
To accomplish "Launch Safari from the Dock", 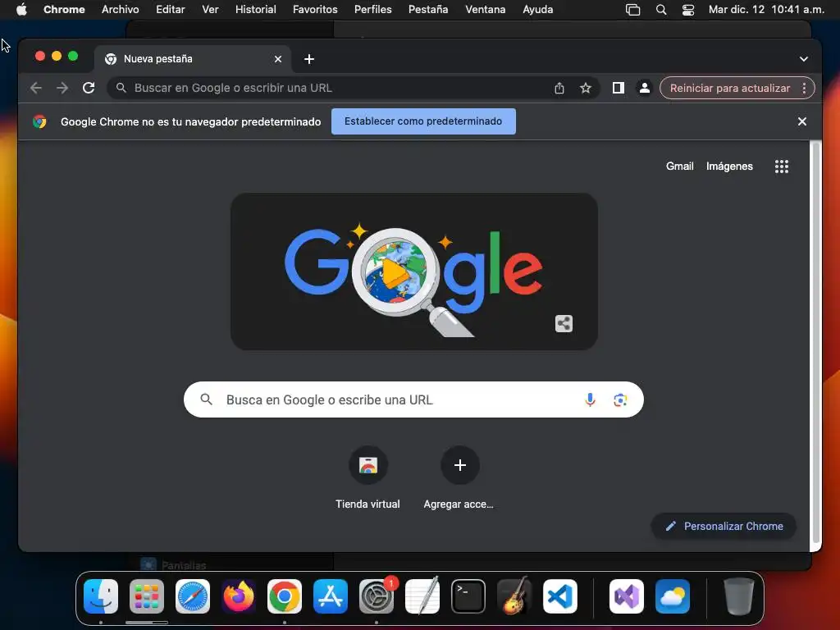I will tap(193, 596).
